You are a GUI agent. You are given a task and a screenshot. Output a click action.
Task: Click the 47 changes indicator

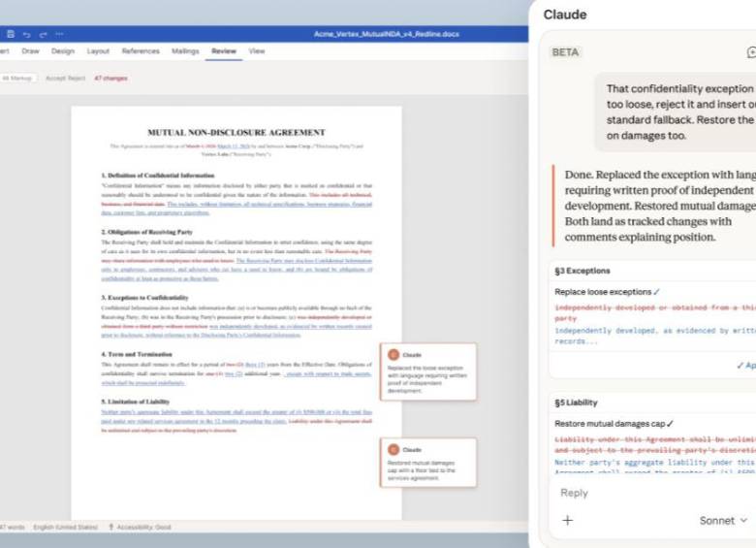coord(110,79)
